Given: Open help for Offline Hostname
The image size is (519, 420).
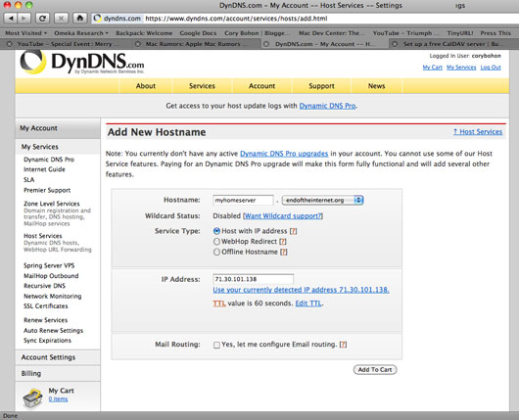Looking at the screenshot, I should click(284, 252).
